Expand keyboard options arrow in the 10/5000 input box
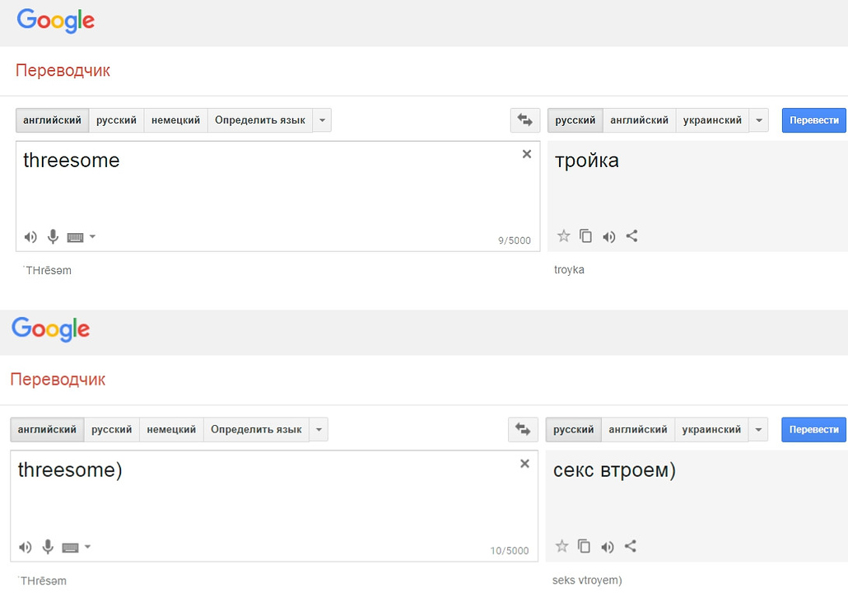The width and height of the screenshot is (848, 616). [87, 547]
